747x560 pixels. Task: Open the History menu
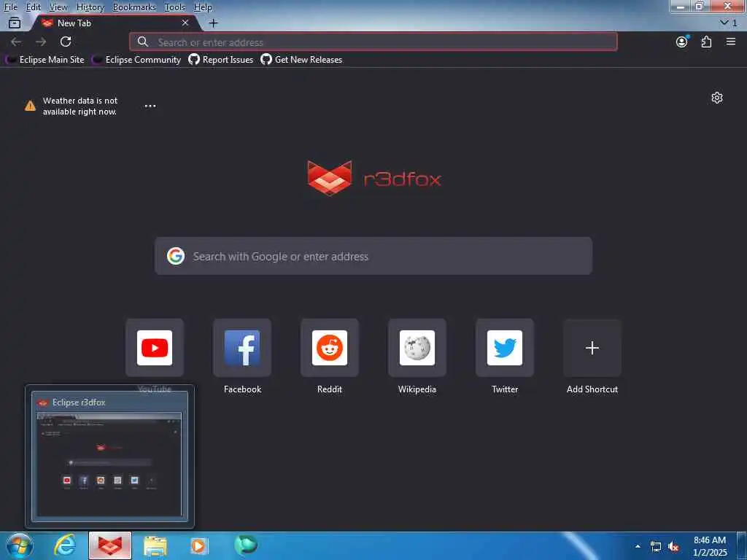(x=90, y=7)
